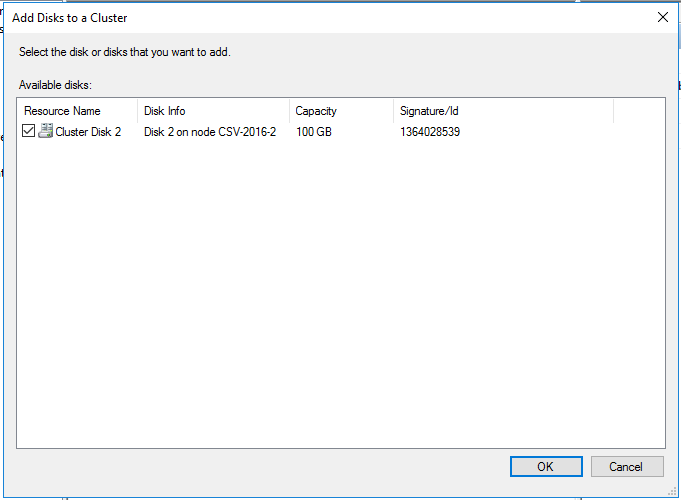Uncheck the Cluster Disk 2 checkbox
Screen dimensions: 681x500
29,131
